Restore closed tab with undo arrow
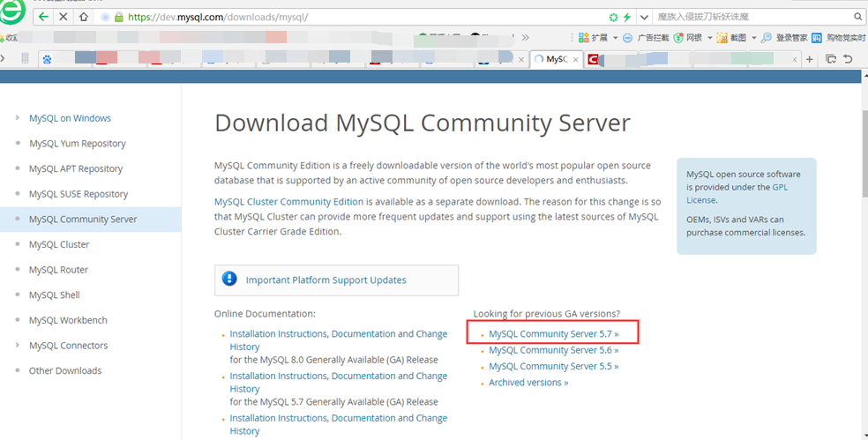Viewport: 868px width, 440px height. coord(848,59)
